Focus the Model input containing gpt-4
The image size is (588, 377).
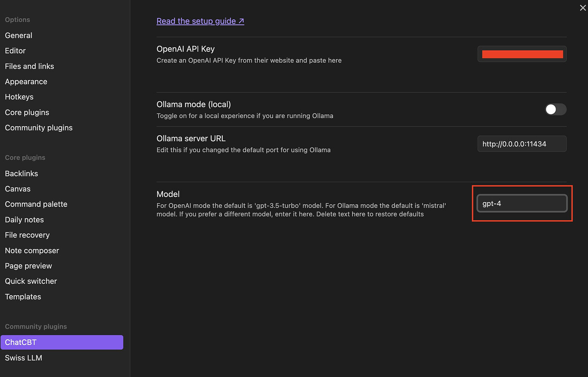522,203
